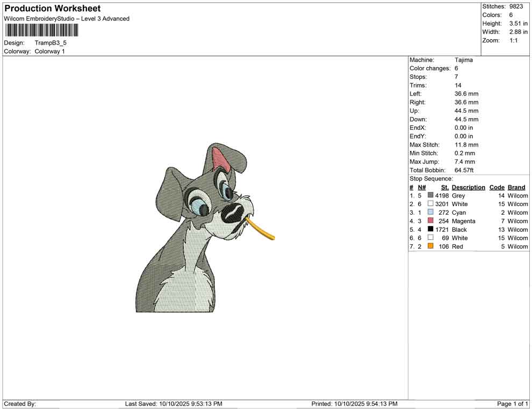
Task: Click the Cyan color swatch
Action: (430, 212)
